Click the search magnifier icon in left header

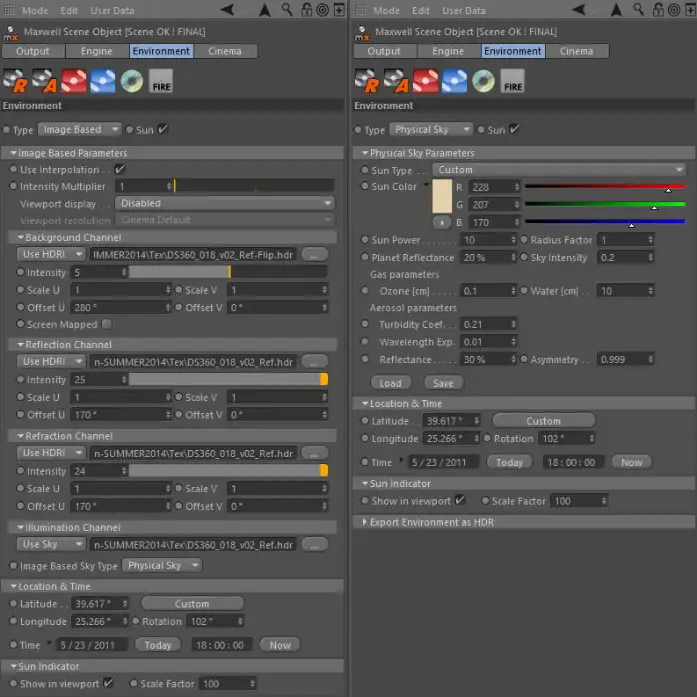287,9
